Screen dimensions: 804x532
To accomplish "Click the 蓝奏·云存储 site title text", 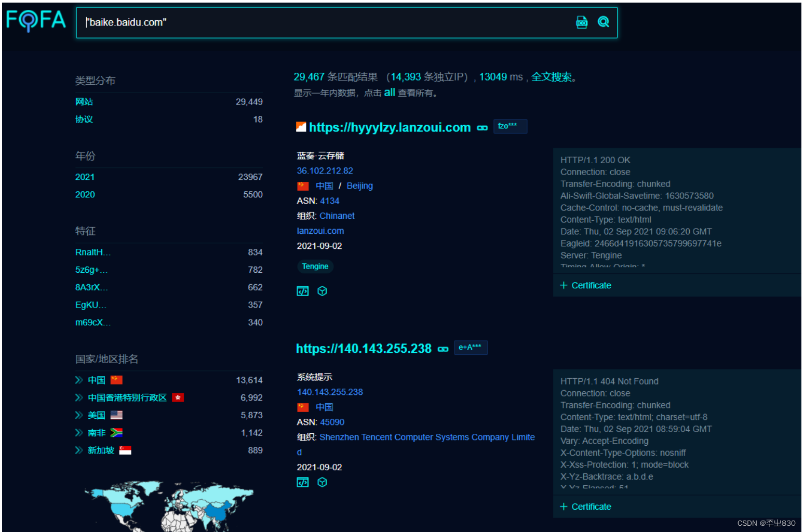I will tap(320, 156).
